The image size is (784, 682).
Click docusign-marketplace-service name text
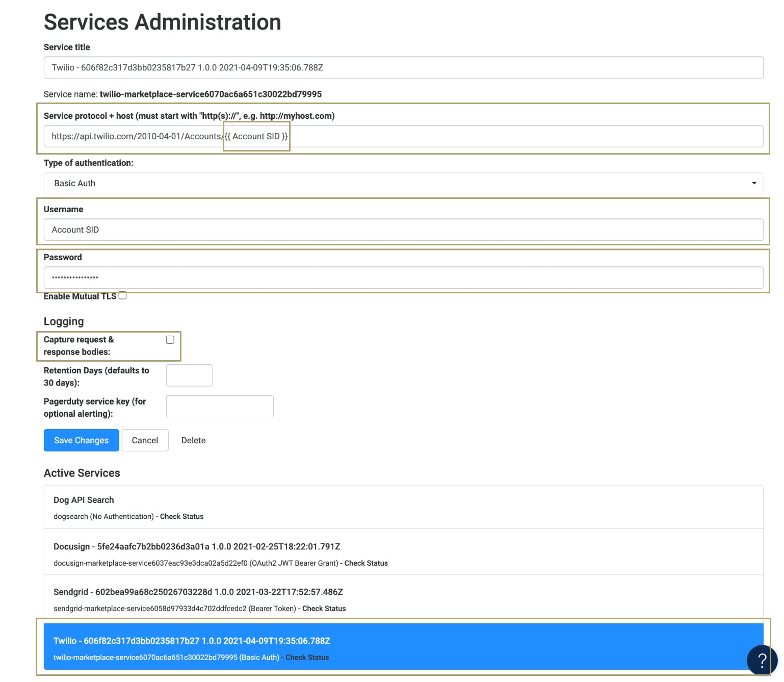150,563
